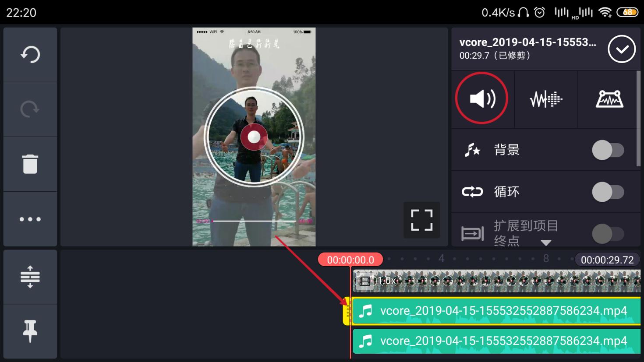Select the highlighted yellow audio clip
Screen dimensions: 644x362
coord(495,311)
